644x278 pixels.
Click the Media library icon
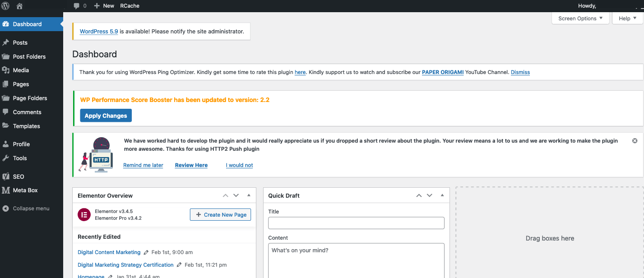[6, 70]
